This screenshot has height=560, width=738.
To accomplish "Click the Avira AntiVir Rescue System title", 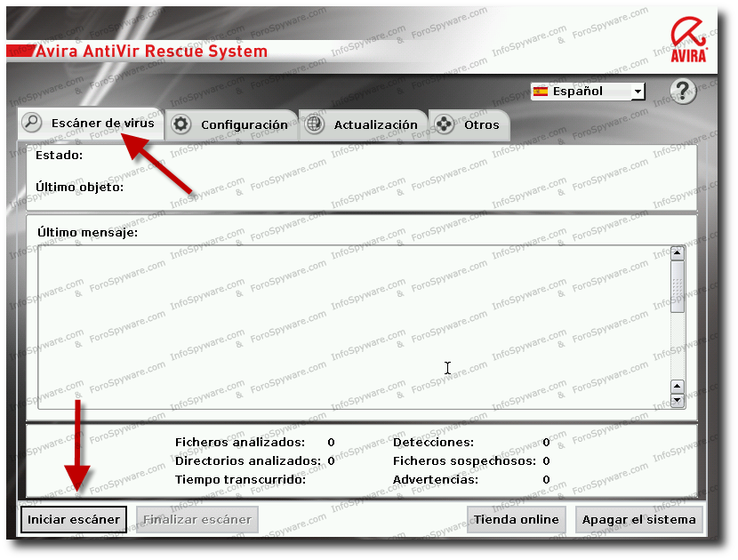I will (x=151, y=51).
